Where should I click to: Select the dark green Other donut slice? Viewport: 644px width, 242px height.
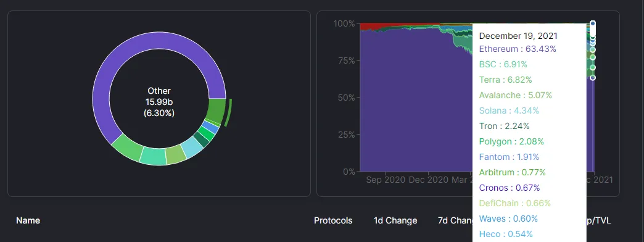tap(217, 110)
